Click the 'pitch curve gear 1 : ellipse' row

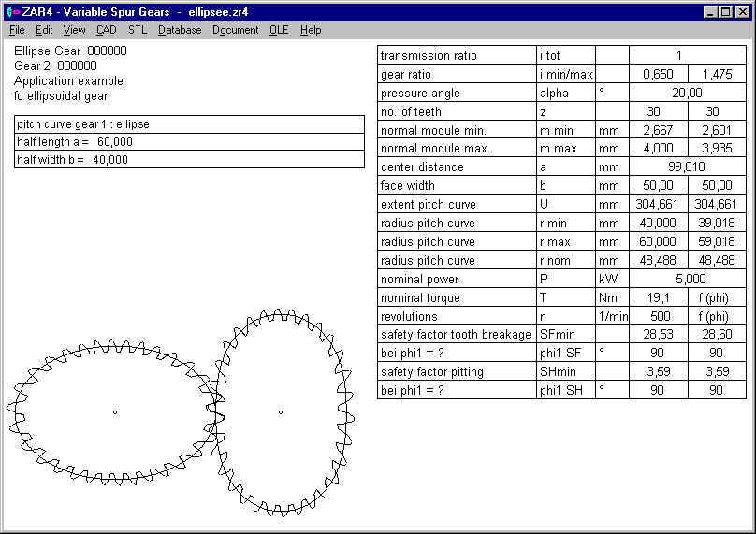point(189,124)
